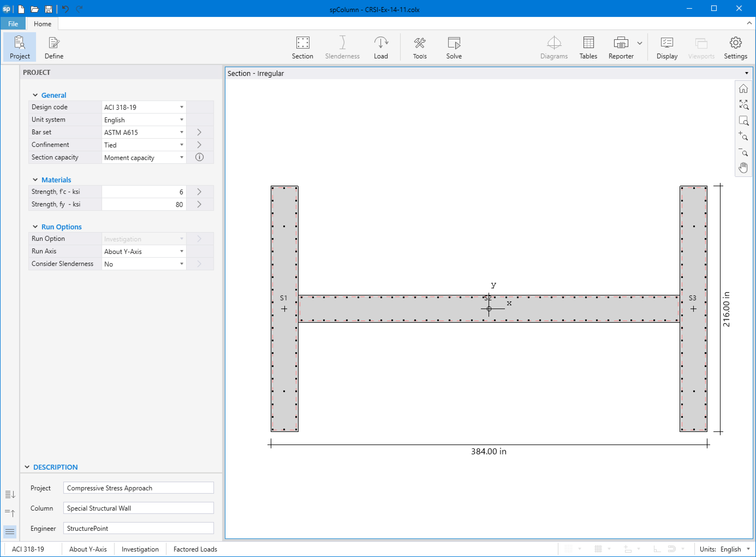
Task: Open Confinement details arrow
Action: pos(199,145)
